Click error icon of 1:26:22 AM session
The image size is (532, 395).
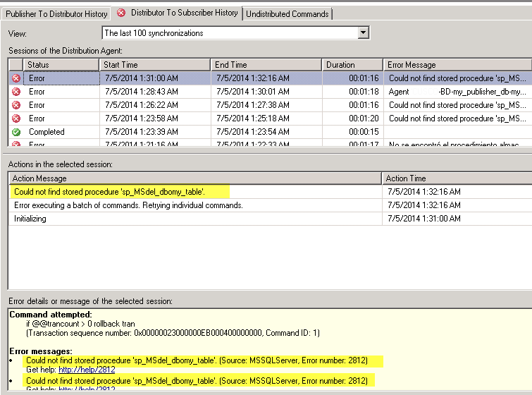pyautogui.click(x=16, y=105)
